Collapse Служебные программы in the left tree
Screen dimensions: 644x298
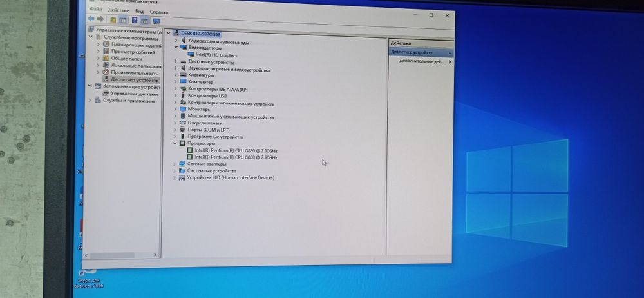coord(91,37)
